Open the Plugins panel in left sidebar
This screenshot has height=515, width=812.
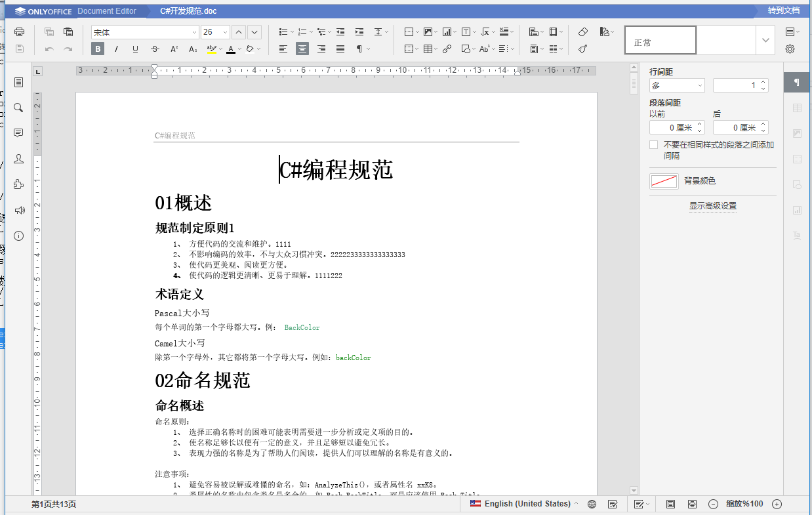[x=18, y=184]
